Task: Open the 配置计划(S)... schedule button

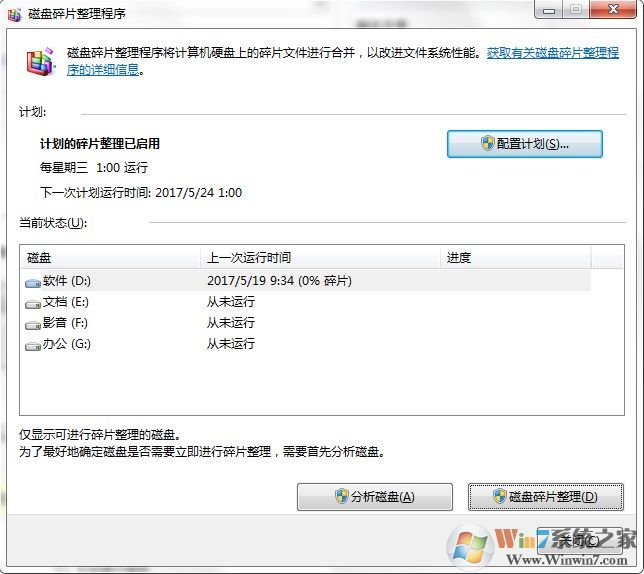Action: pyautogui.click(x=524, y=144)
